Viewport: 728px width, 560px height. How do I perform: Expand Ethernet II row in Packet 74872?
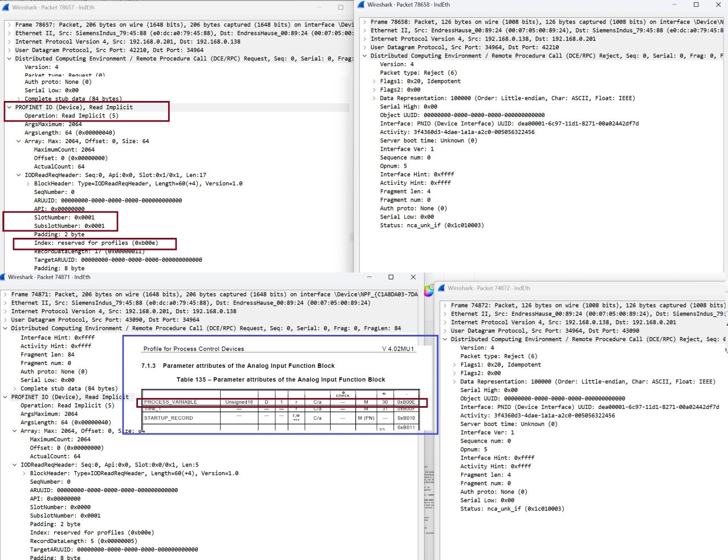[445, 314]
